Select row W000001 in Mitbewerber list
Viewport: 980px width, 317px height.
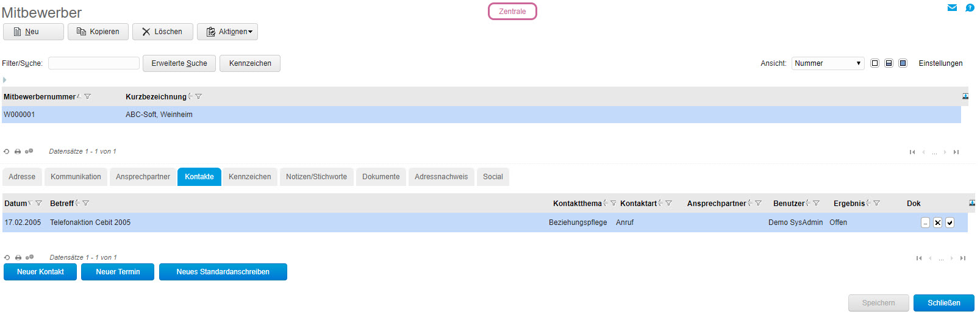click(x=481, y=115)
